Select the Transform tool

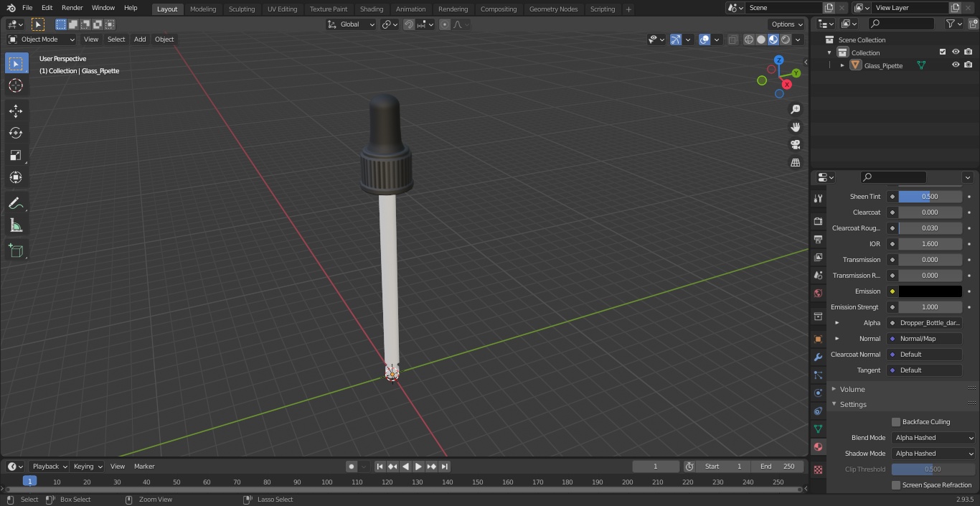click(x=16, y=177)
